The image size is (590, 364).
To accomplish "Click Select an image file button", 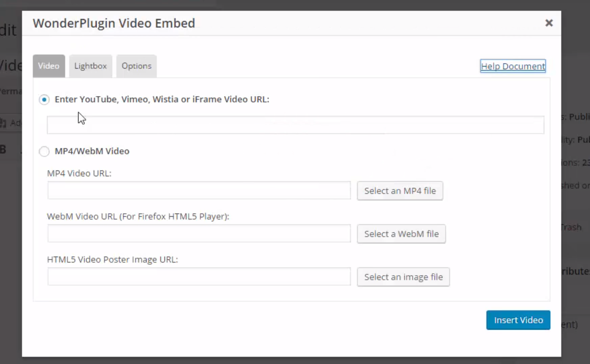I will 404,277.
